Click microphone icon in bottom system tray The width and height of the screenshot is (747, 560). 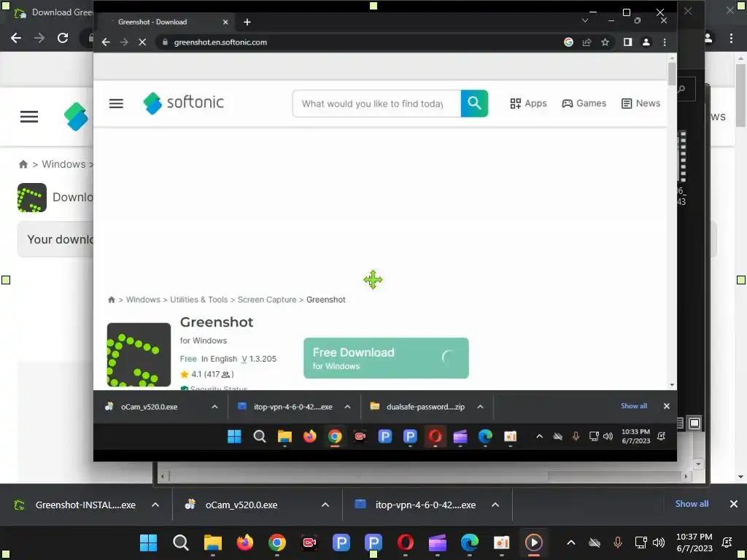[x=617, y=542]
